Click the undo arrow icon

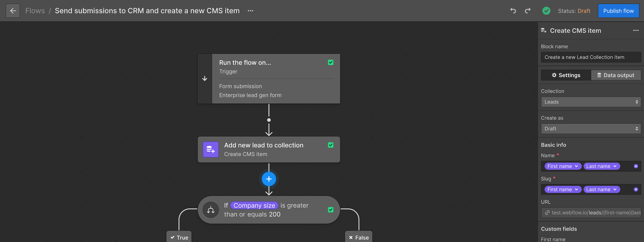[513, 11]
